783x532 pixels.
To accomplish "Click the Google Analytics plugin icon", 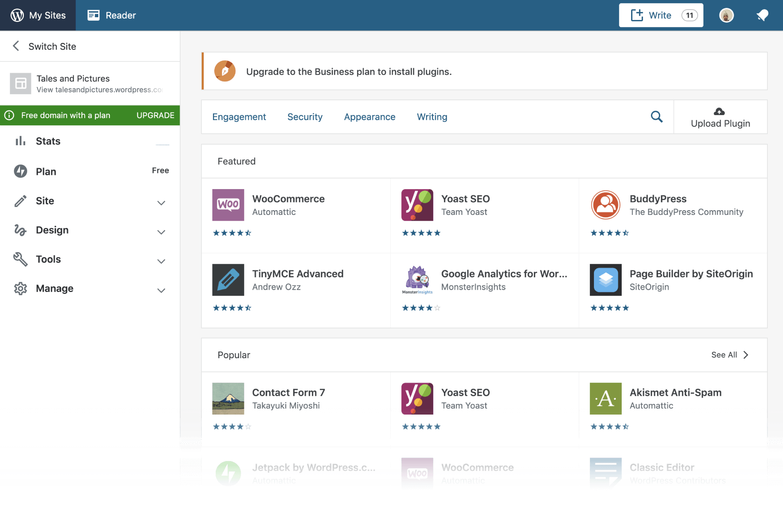I will 417,280.
